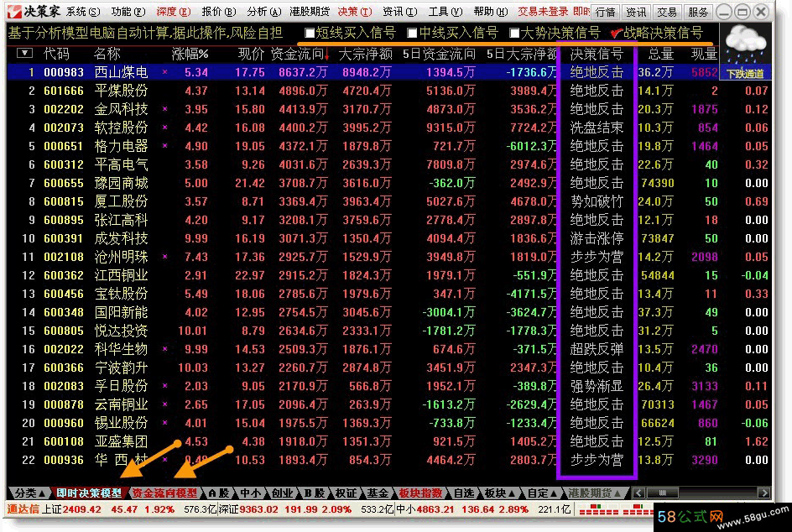Open the 深度(E) menu
The width and height of the screenshot is (792, 532).
coord(173,11)
